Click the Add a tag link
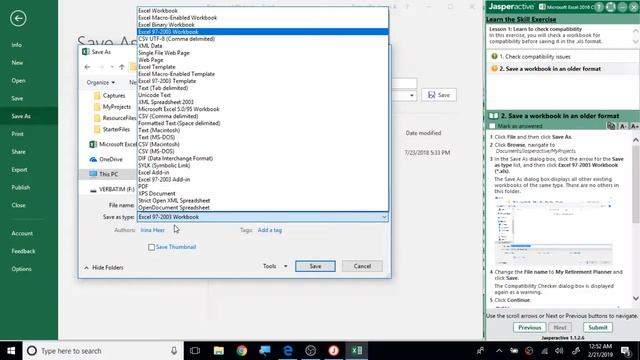The height and width of the screenshot is (360, 640). (269, 230)
